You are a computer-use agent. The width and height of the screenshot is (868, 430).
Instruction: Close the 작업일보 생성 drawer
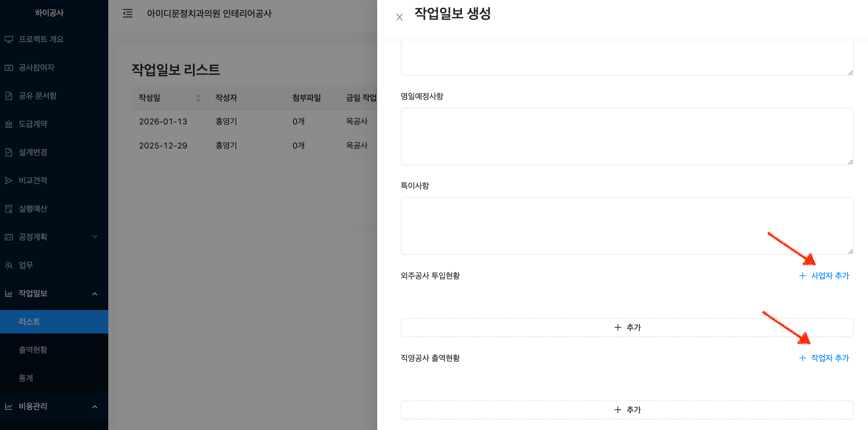[x=399, y=17]
